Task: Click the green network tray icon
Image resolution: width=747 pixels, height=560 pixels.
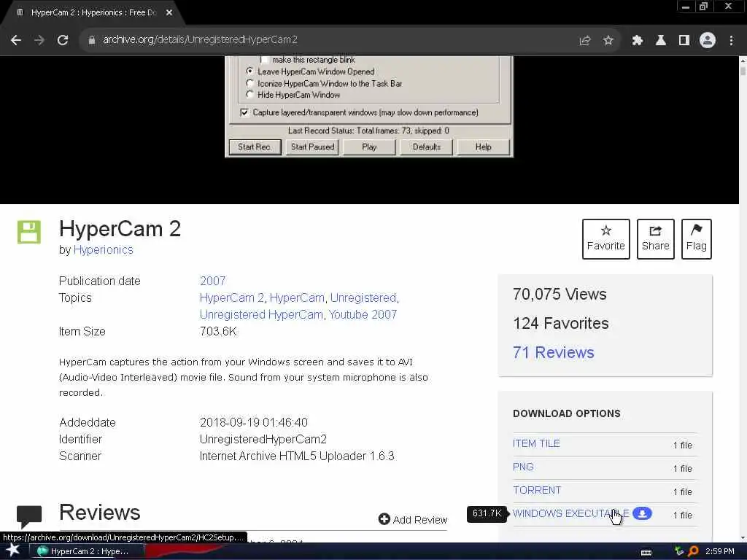Action: [679, 551]
